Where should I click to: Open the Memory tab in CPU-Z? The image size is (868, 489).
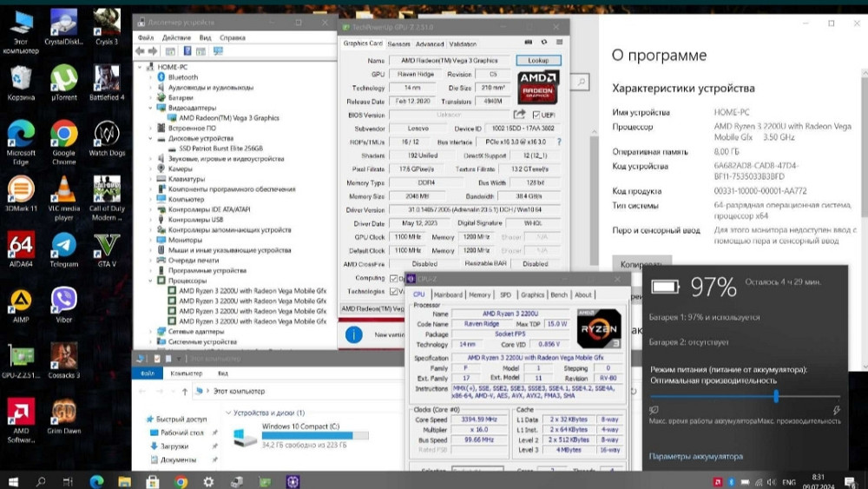(479, 294)
